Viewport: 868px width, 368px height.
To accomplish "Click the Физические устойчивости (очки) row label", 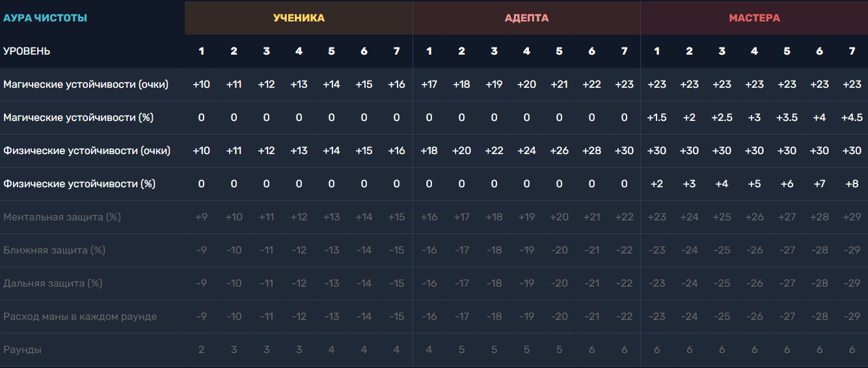I will 87,151.
